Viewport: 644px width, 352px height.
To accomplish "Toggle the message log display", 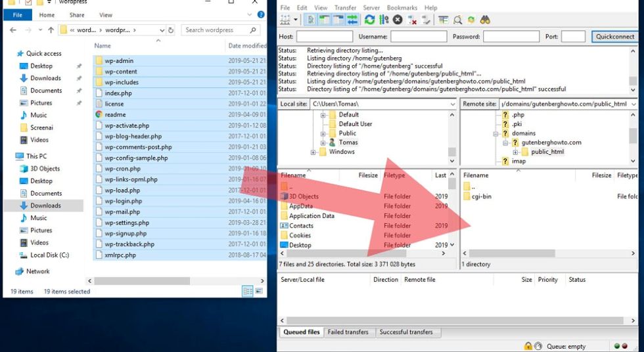I will (x=311, y=20).
